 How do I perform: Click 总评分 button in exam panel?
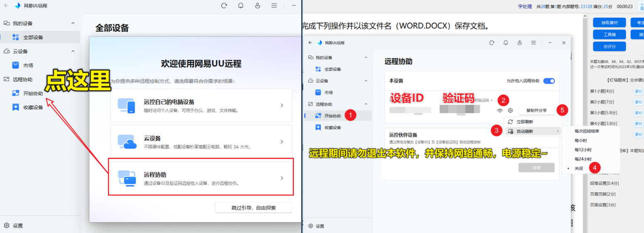click(x=610, y=47)
